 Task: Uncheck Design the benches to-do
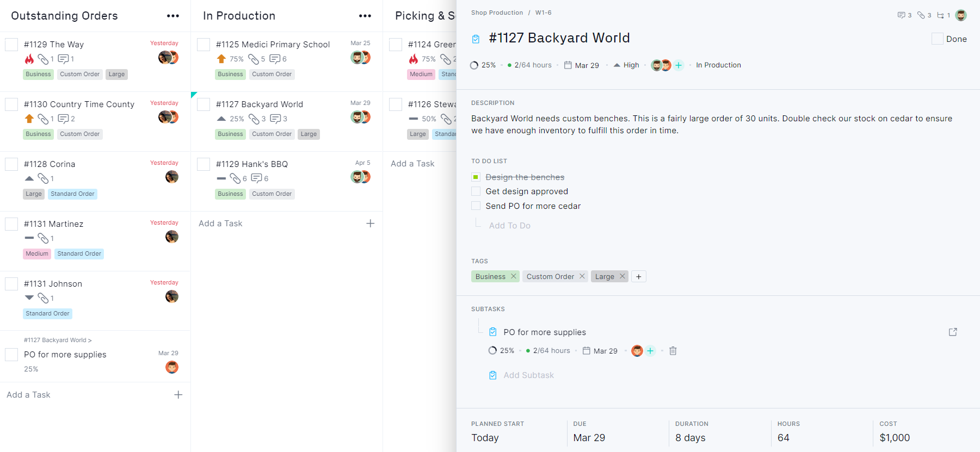476,177
